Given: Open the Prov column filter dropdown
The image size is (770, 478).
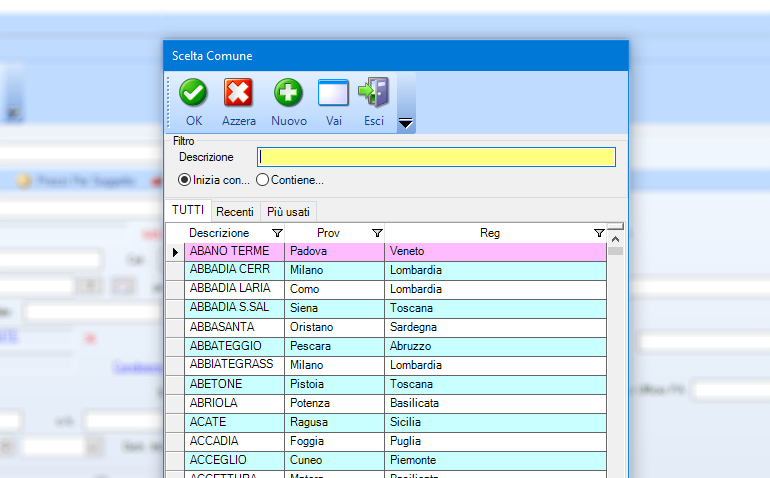Looking at the screenshot, I should tap(377, 233).
